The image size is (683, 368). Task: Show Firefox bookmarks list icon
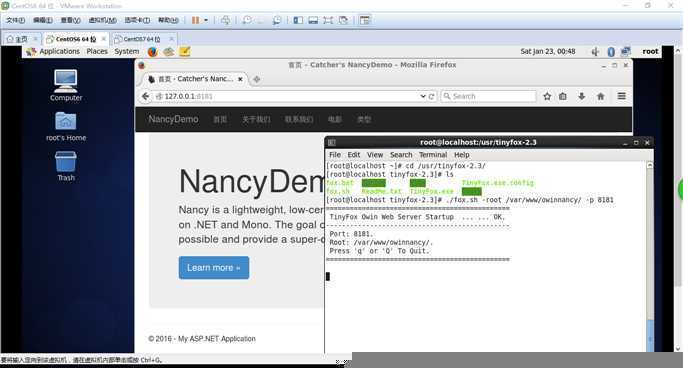[x=563, y=96]
